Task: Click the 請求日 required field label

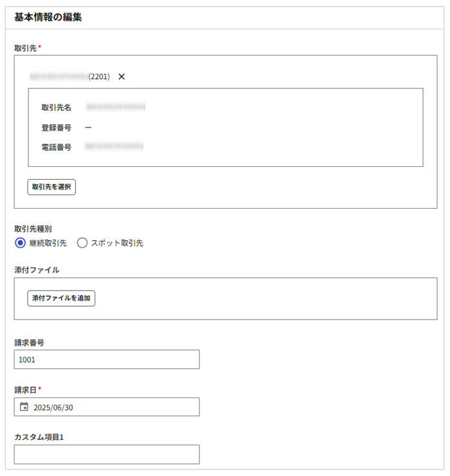Action: (x=26, y=389)
